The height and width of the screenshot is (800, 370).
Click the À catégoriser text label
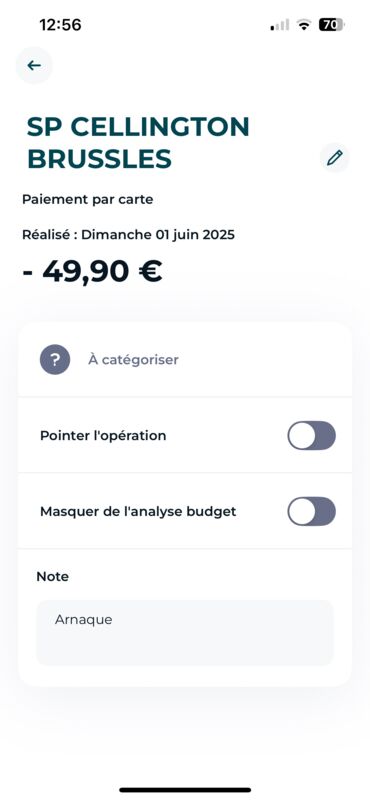[x=133, y=360]
